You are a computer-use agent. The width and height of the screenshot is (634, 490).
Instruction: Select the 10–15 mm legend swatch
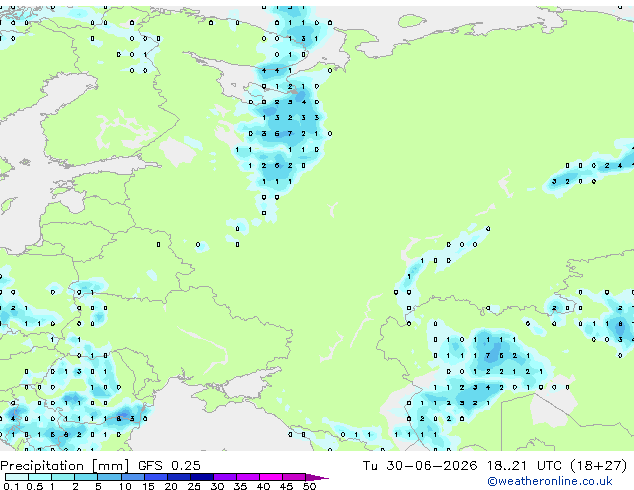132,477
